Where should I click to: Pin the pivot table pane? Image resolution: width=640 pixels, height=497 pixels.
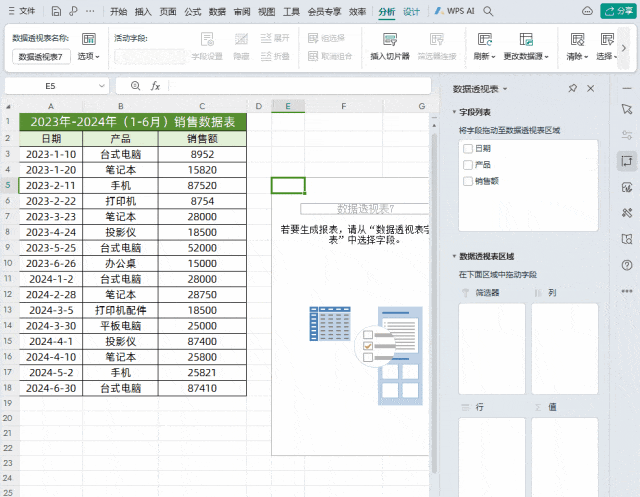(x=573, y=89)
